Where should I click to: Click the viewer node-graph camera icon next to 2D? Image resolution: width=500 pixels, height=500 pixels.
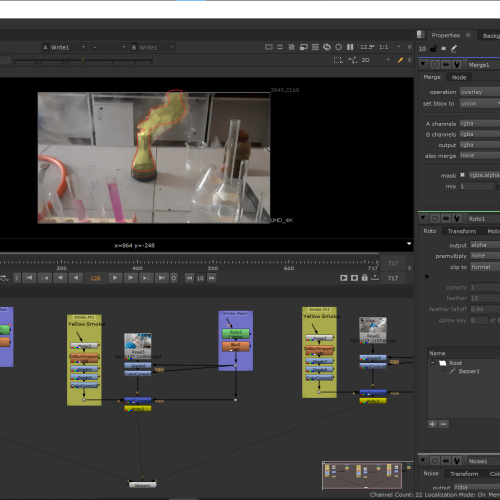[353, 60]
